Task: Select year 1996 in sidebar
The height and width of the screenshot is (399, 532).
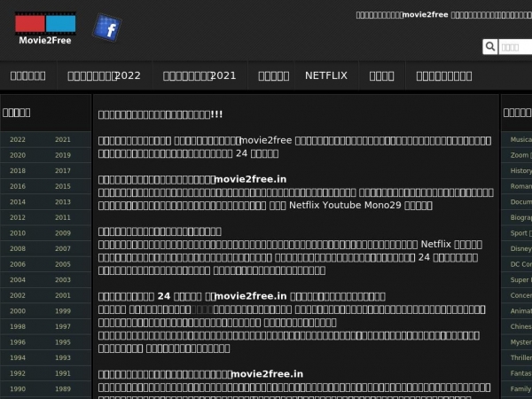Action: [x=18, y=342]
